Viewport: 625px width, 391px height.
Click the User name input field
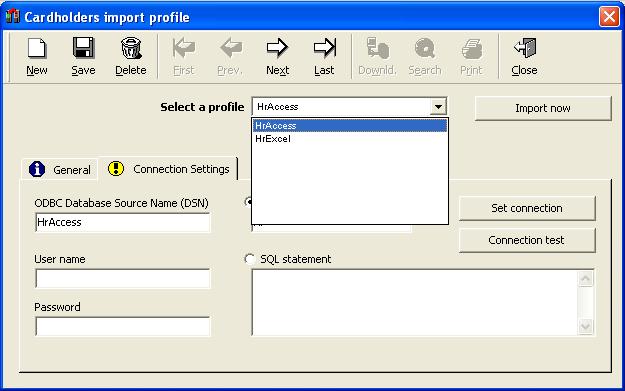pyautogui.click(x=122, y=278)
